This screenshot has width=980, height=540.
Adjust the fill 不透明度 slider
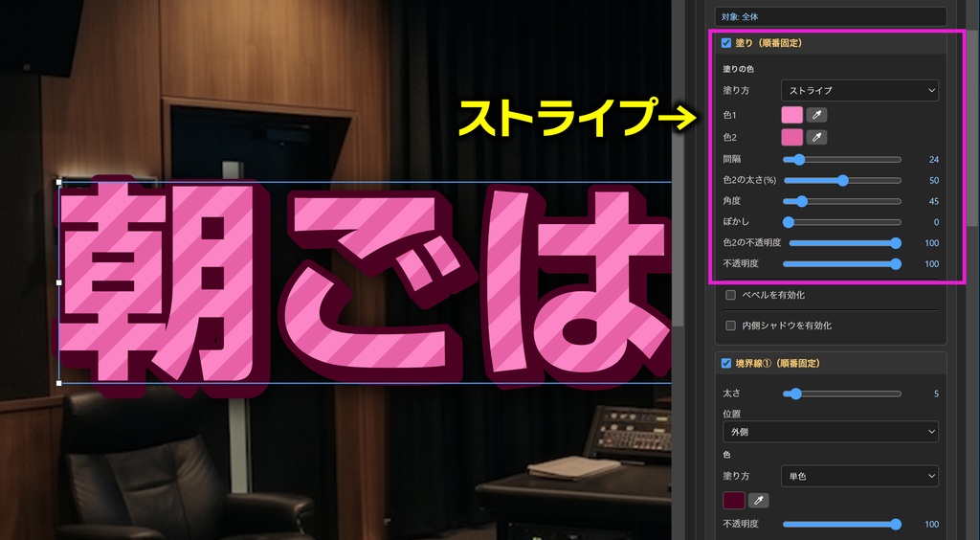(x=842, y=263)
